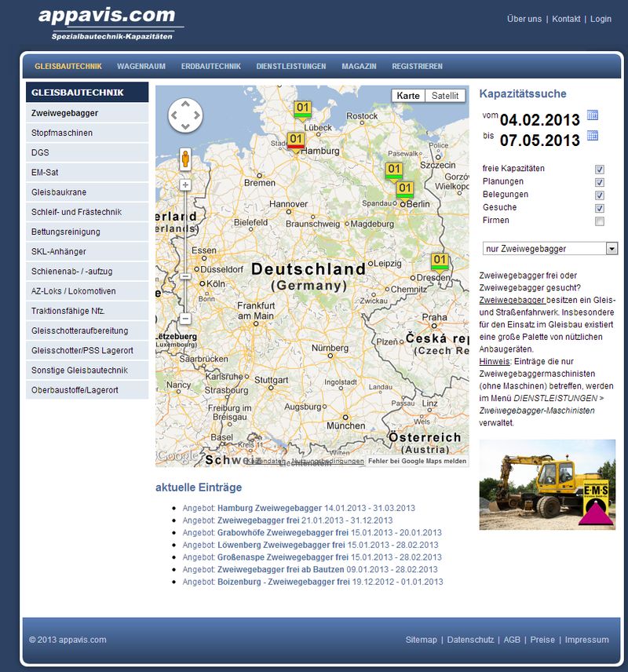628x672 pixels.
Task: Click the Street View pegman icon
Action: tap(185, 159)
